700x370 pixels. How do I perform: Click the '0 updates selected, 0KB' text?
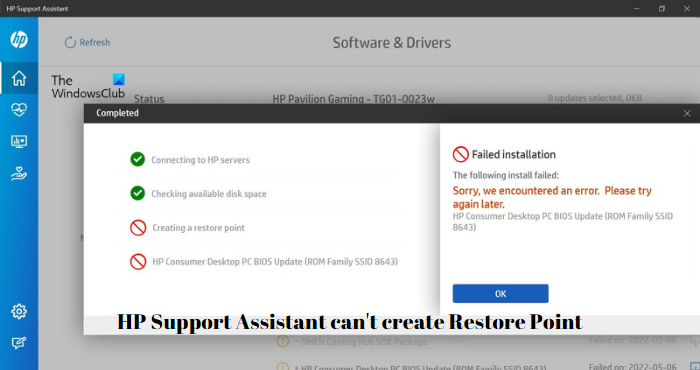point(595,98)
